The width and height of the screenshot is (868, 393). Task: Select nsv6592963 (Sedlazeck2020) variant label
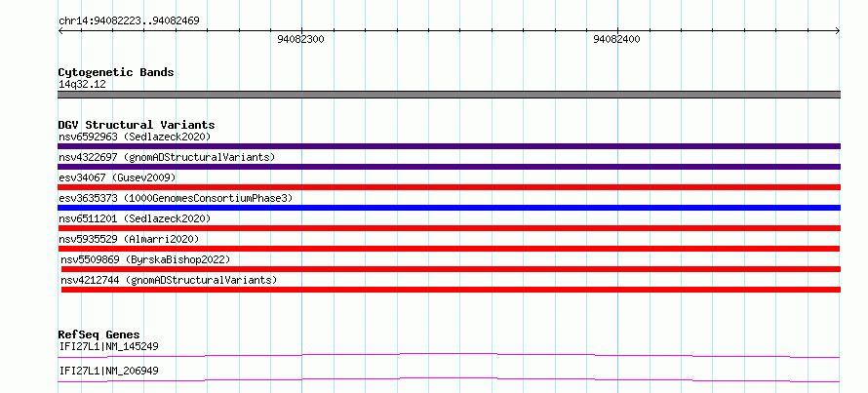(x=135, y=137)
